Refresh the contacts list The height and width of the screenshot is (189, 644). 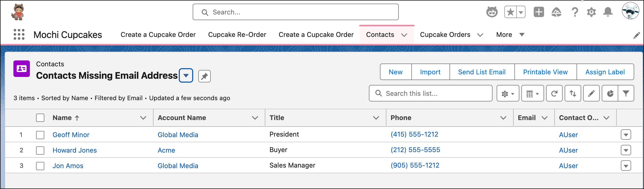554,93
